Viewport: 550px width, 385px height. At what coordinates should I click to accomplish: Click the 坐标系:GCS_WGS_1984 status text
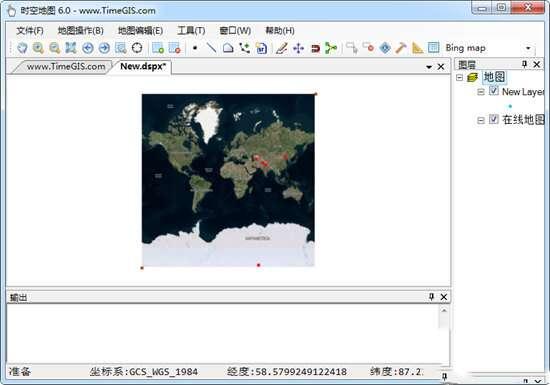[143, 372]
